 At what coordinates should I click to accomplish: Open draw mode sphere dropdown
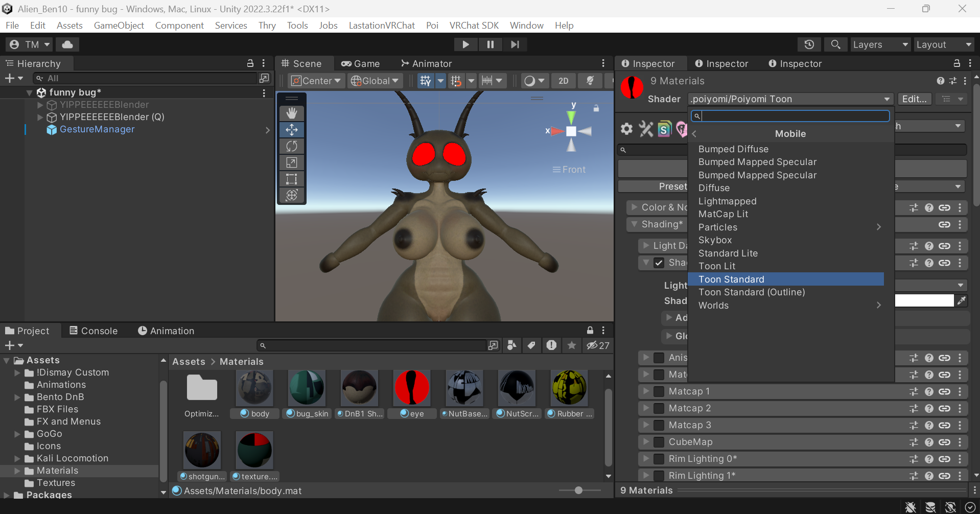coord(535,81)
